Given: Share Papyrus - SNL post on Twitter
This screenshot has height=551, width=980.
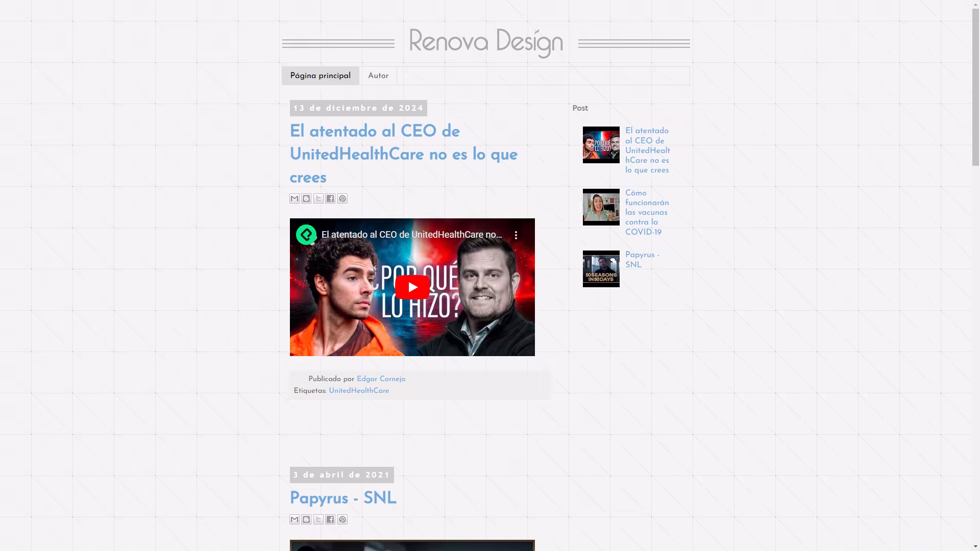Looking at the screenshot, I should (318, 519).
